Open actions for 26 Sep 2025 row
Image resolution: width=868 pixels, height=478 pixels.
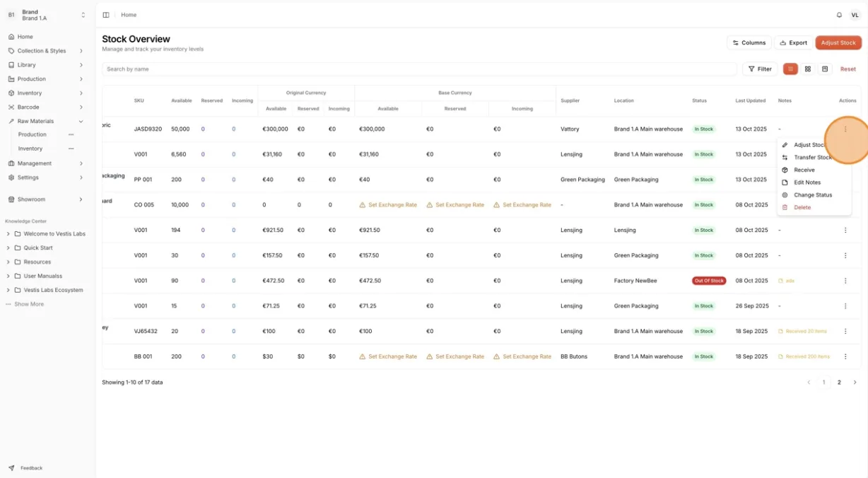pos(845,306)
